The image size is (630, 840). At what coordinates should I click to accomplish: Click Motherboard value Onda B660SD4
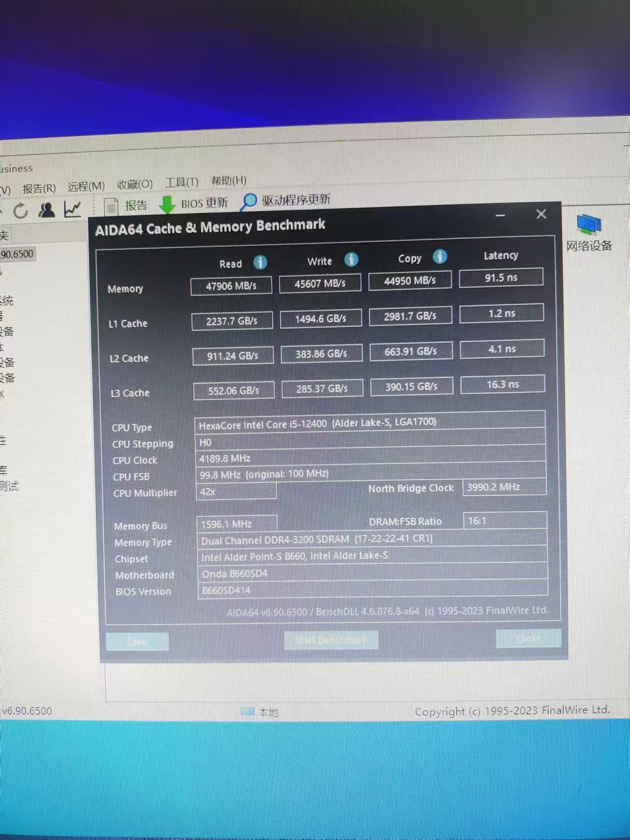pos(373,573)
